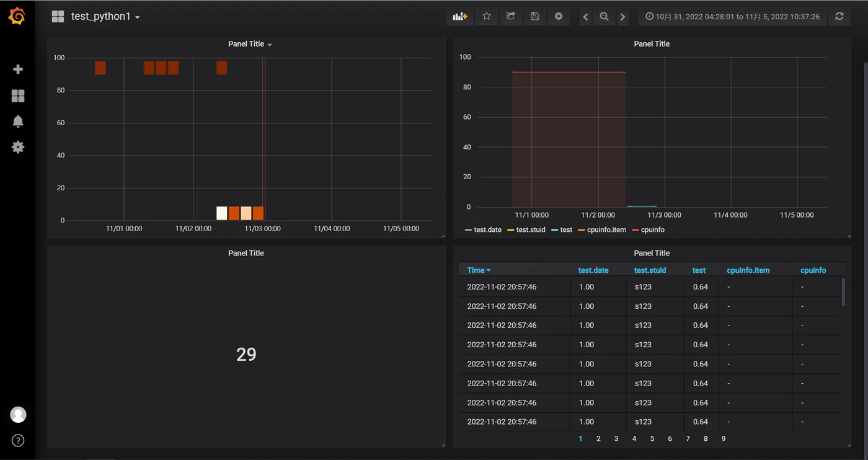Go to table page 7

click(x=688, y=439)
